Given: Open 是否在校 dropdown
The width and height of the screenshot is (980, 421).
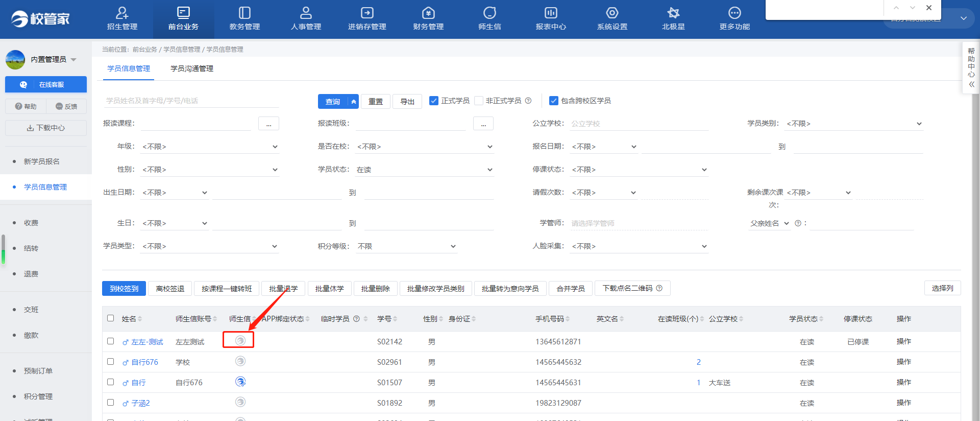Looking at the screenshot, I should [425, 147].
